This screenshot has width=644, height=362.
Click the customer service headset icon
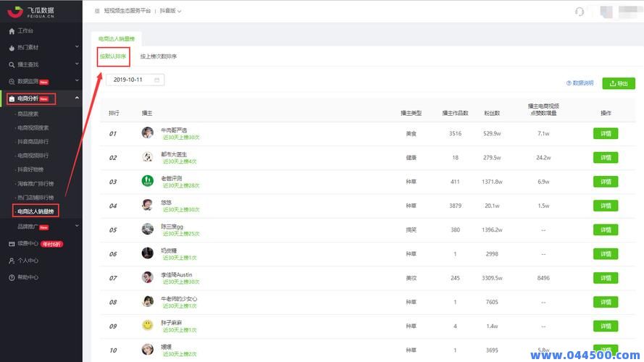[x=579, y=12]
